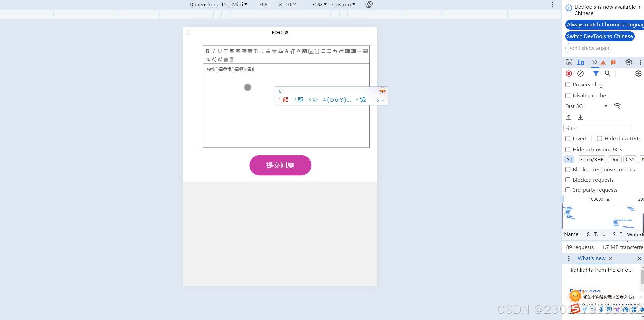Image resolution: width=644 pixels, height=320 pixels.
Task: Clear the network log
Action: (x=580, y=73)
